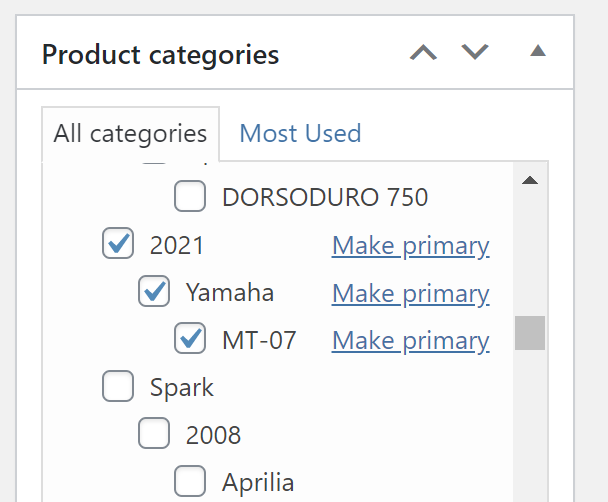This screenshot has width=608, height=502.
Task: Click the Spark category label
Action: coord(182,386)
